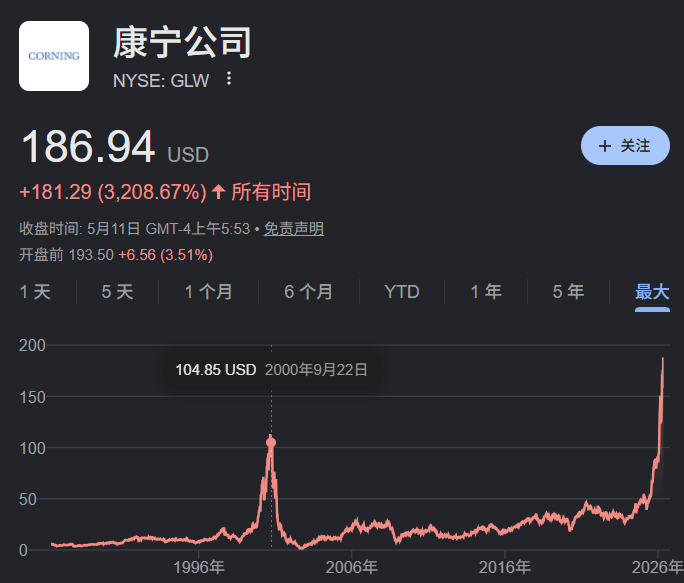Click the 150 y-axis label
Image resolution: width=684 pixels, height=583 pixels.
click(32, 397)
